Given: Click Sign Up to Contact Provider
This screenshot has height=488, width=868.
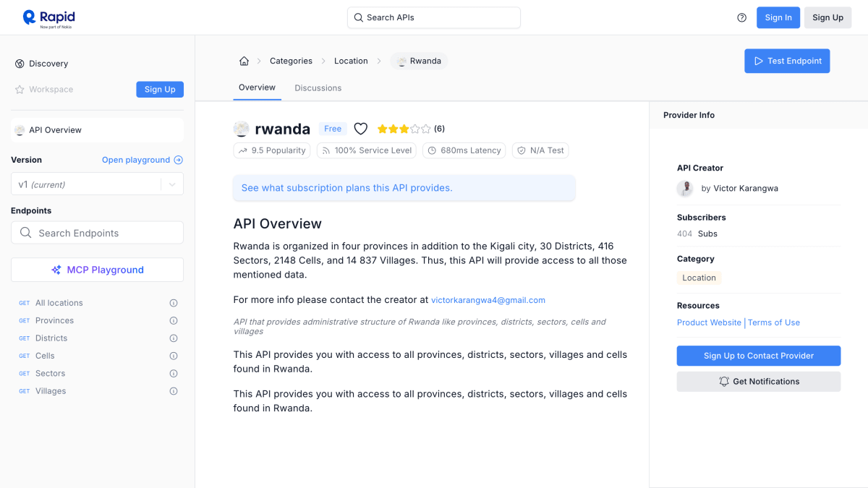Looking at the screenshot, I should pos(759,356).
